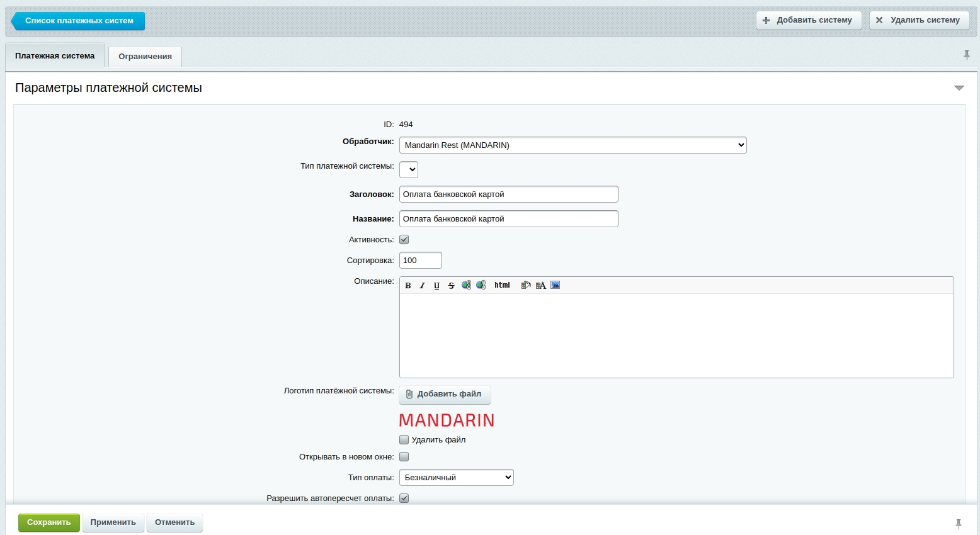Screen dimensions: 980x535
Task: Focus the Название input field
Action: [x=509, y=219]
